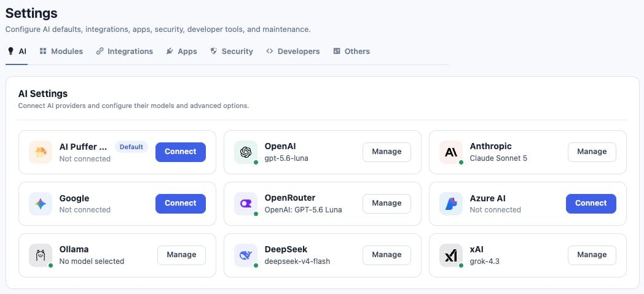Click the No model selected text

coord(92,261)
